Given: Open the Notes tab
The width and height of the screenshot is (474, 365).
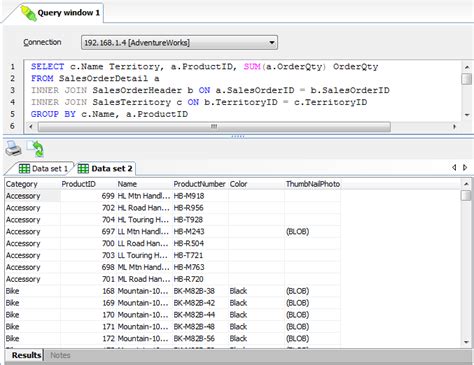Looking at the screenshot, I should (x=60, y=355).
